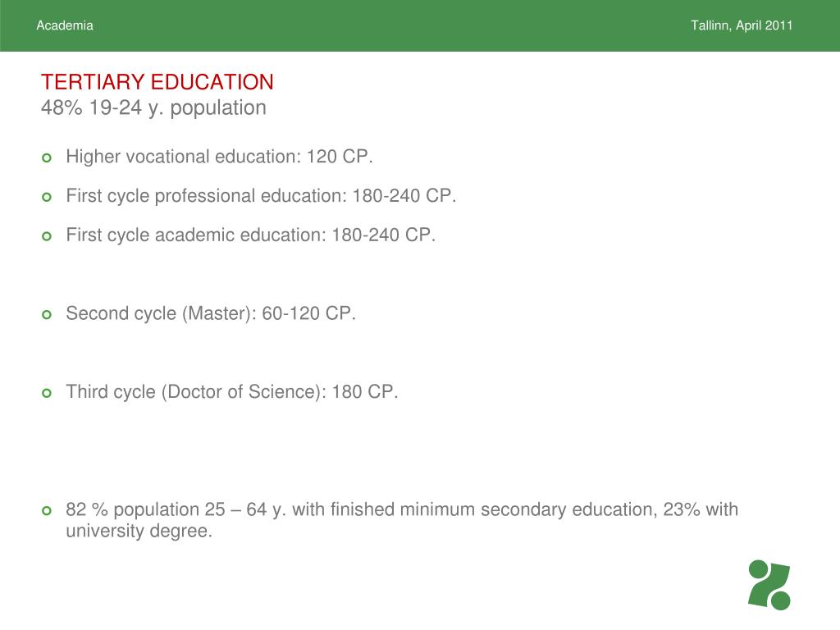Click the bullet beside Higher vocational education
840x630 pixels.
click(x=47, y=158)
